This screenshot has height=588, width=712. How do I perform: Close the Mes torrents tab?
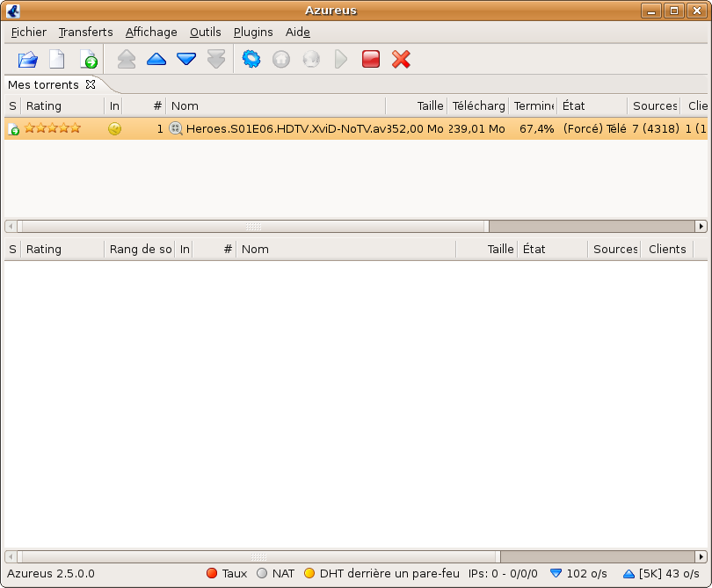click(x=91, y=84)
